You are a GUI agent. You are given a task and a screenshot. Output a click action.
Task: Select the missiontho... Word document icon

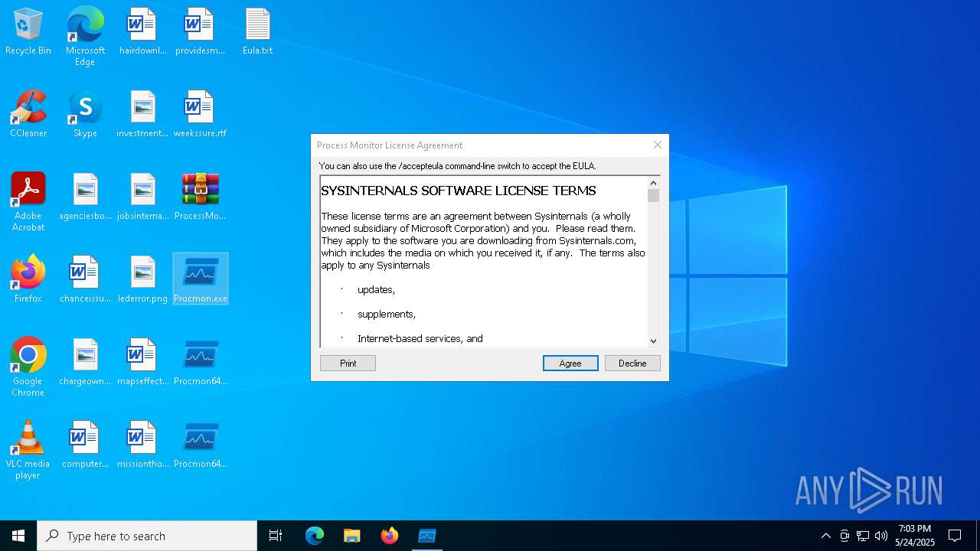[142, 445]
